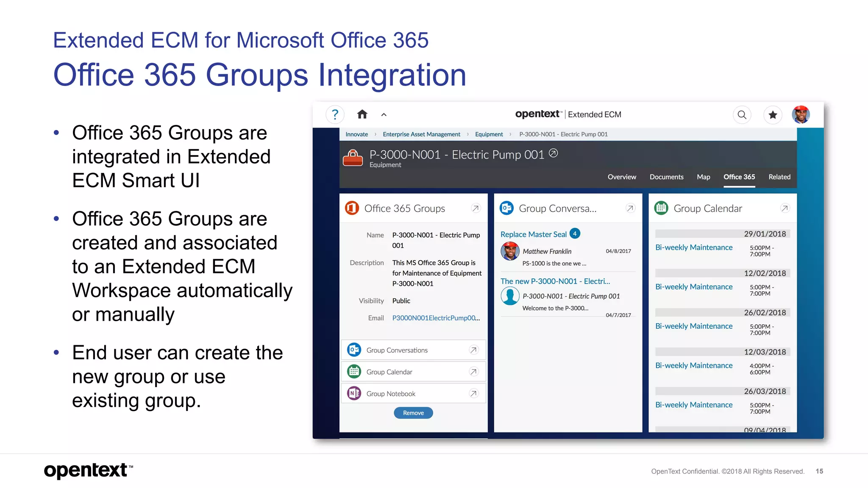Open Group Conversations row
868x488 pixels.
pyautogui.click(x=413, y=350)
